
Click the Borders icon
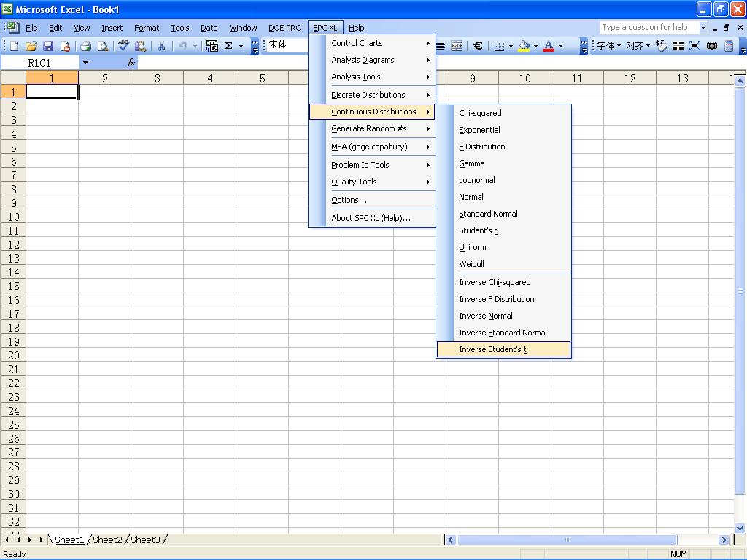[x=499, y=46]
